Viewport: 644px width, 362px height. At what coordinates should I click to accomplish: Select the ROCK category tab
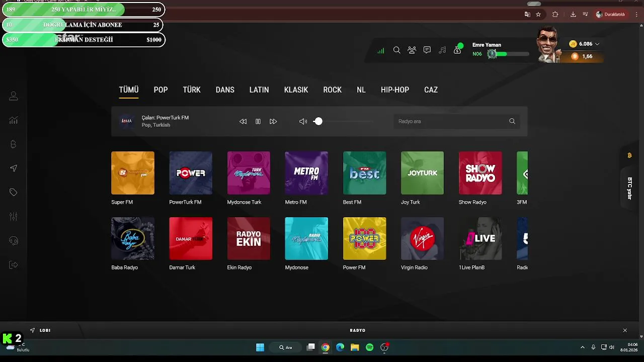(332, 90)
